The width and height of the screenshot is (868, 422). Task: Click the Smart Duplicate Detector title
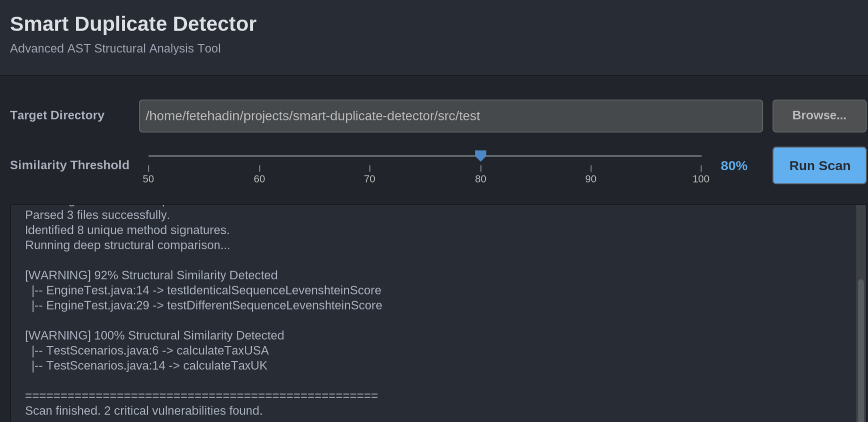point(133,24)
